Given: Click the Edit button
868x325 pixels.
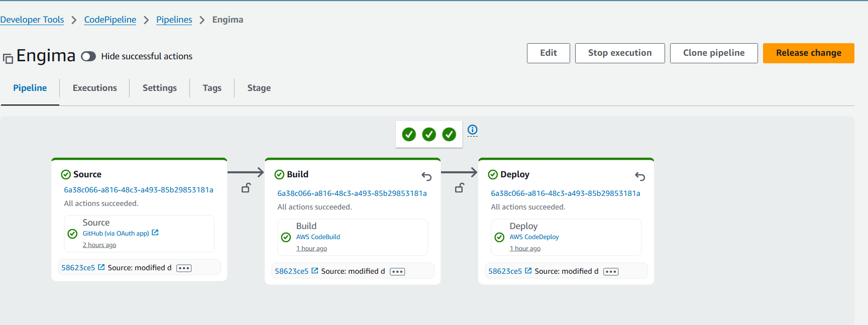Looking at the screenshot, I should click(549, 53).
